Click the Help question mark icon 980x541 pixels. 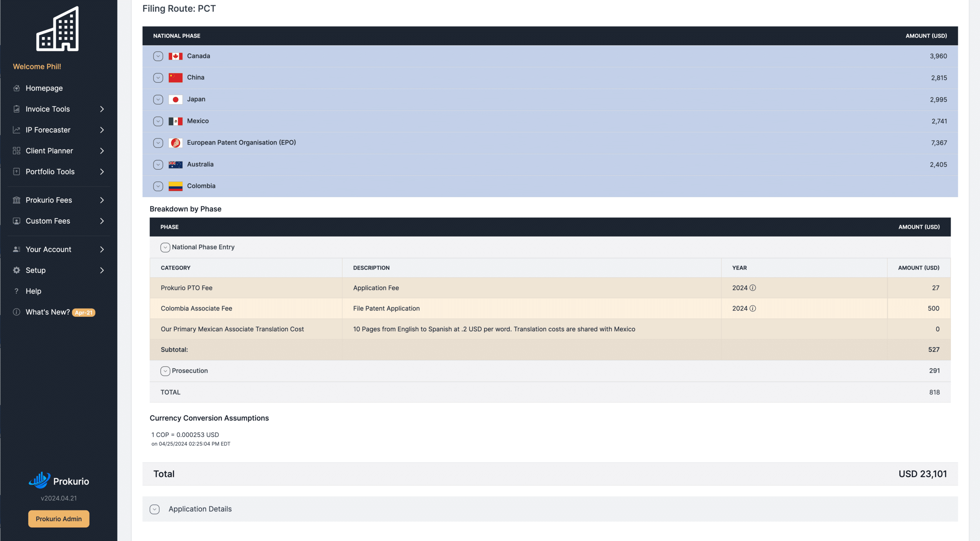16,291
